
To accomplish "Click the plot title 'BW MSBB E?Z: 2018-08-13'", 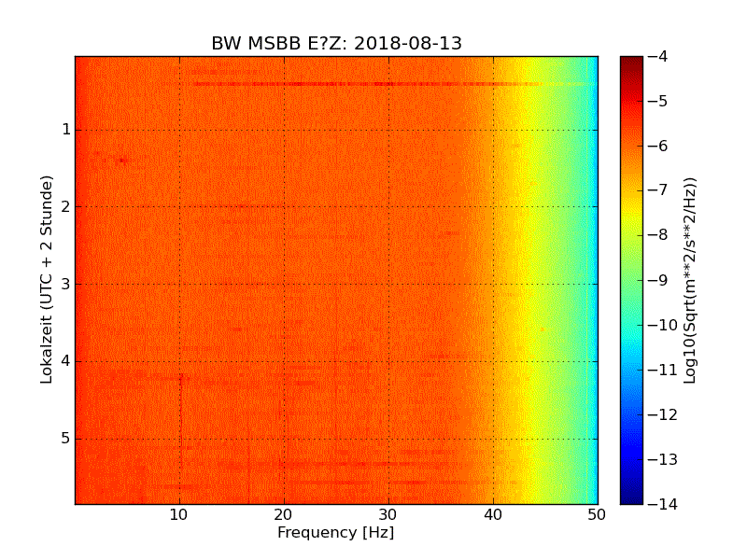I will click(336, 44).
